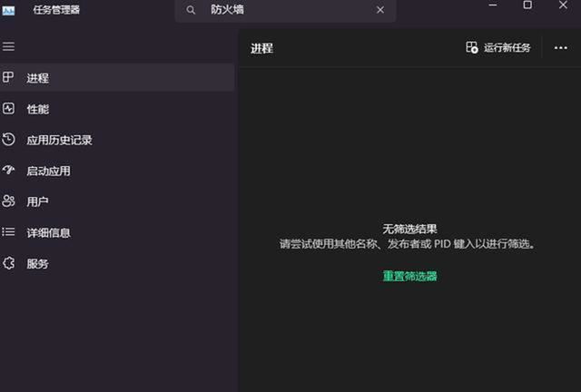Click the 详细信息 list icon
The image size is (581, 392).
click(8, 232)
